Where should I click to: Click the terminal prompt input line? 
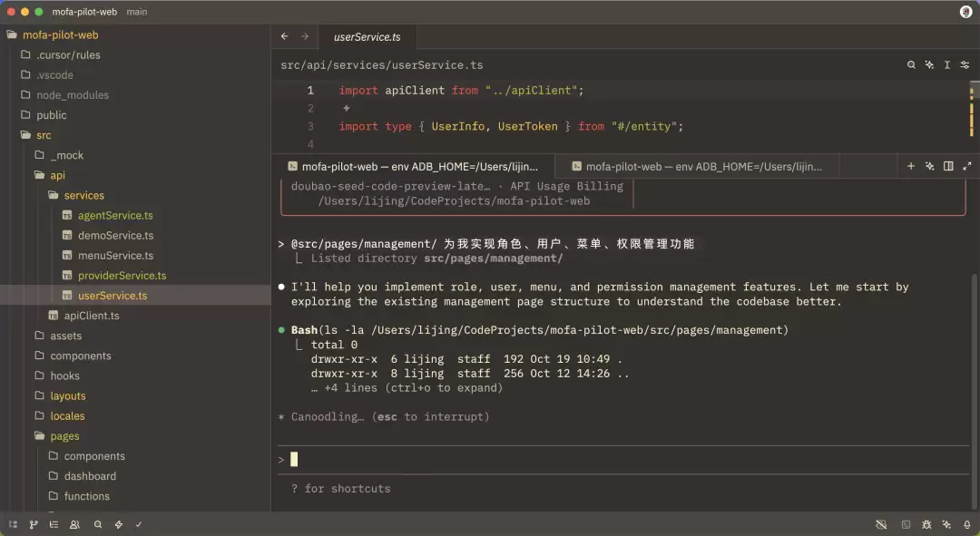tap(623, 460)
